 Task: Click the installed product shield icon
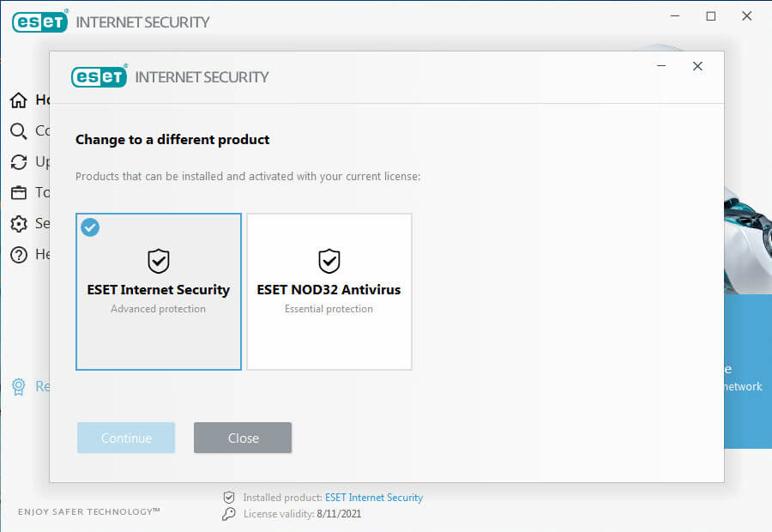point(229,498)
